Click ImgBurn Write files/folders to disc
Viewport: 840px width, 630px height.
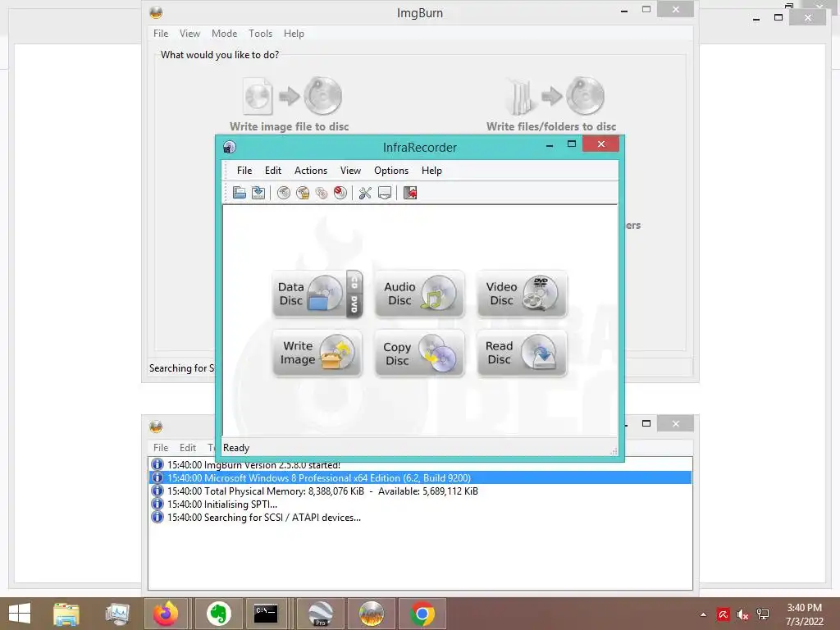(x=551, y=104)
